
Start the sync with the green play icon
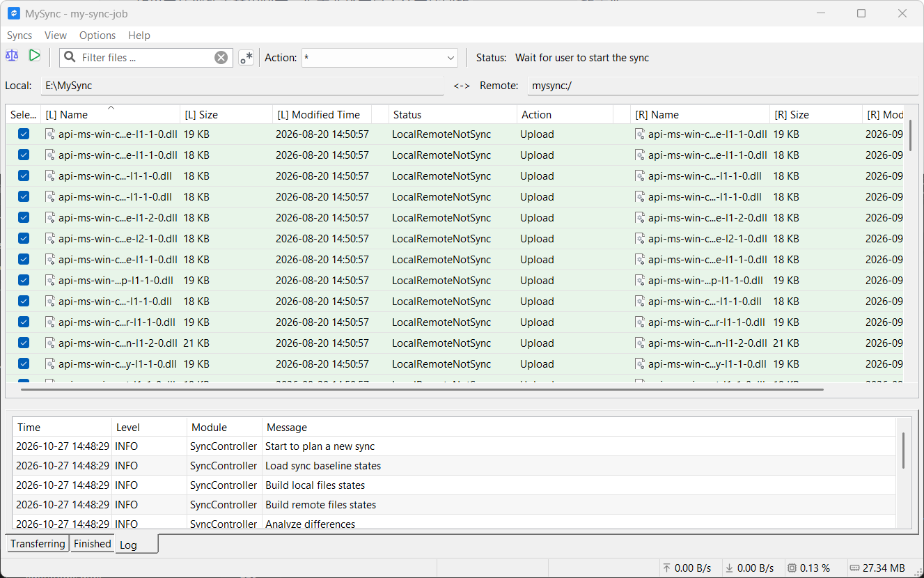pyautogui.click(x=34, y=56)
